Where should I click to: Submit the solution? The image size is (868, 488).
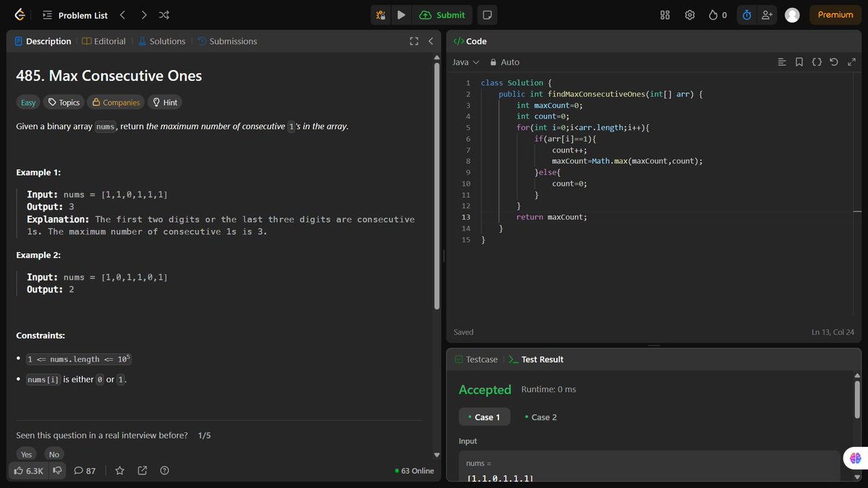(x=442, y=14)
